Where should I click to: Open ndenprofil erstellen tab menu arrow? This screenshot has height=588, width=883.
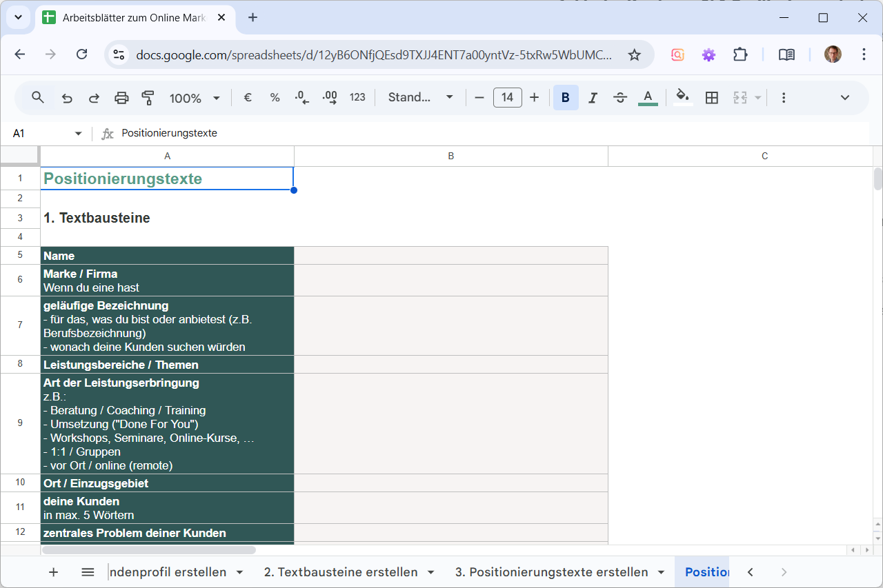coord(239,572)
